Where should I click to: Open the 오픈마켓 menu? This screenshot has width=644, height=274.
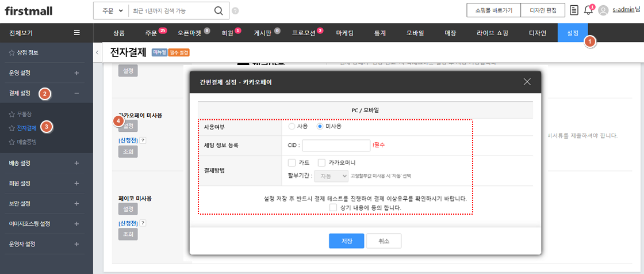pos(189,33)
